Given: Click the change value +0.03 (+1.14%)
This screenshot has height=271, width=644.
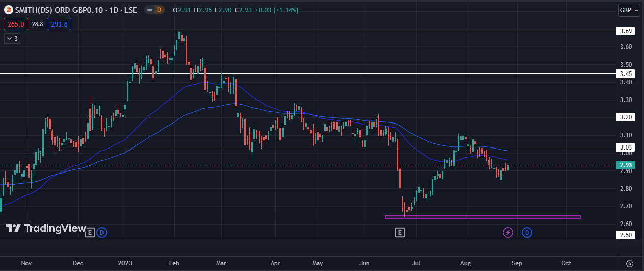Looking at the screenshot, I should [277, 10].
